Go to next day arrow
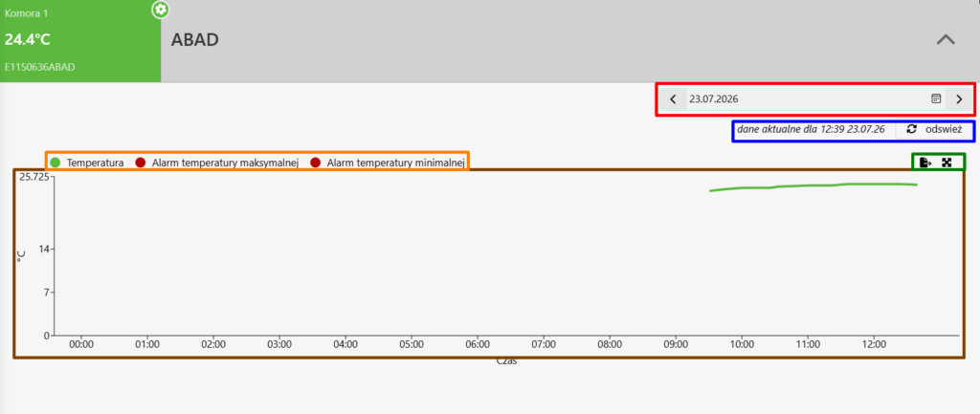 959,98
